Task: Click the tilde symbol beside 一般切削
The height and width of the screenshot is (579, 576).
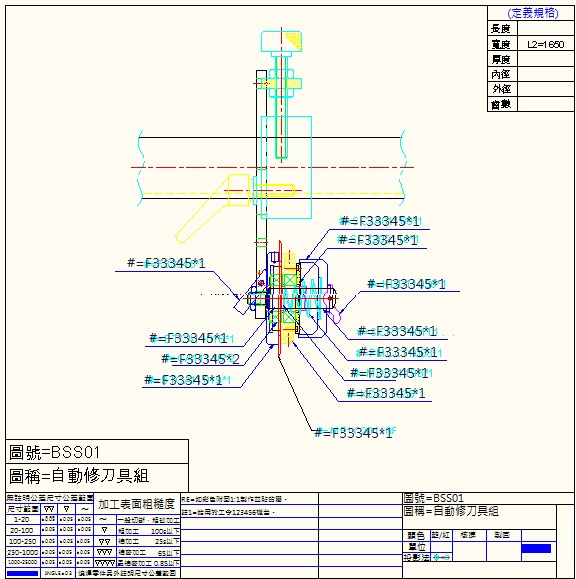Action: [105, 520]
